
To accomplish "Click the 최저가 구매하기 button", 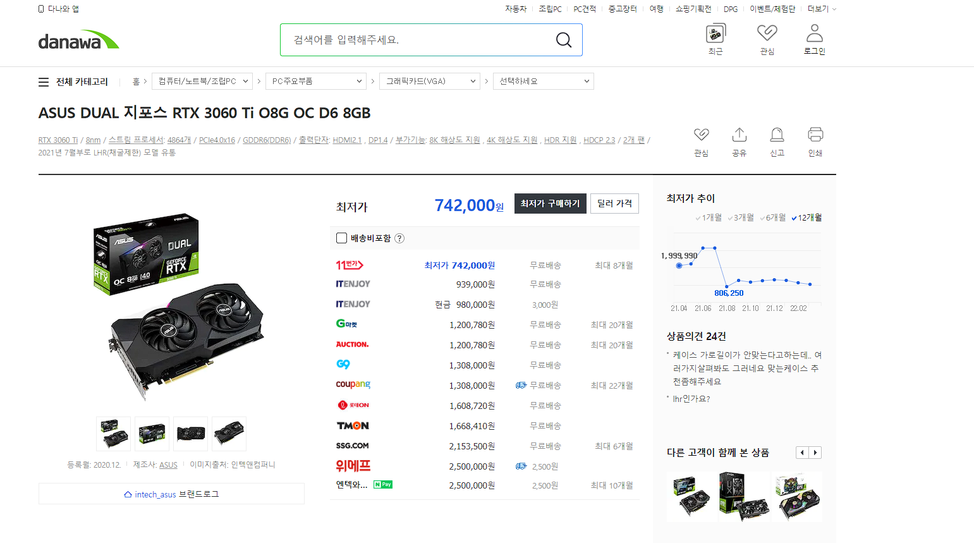I will (x=550, y=204).
